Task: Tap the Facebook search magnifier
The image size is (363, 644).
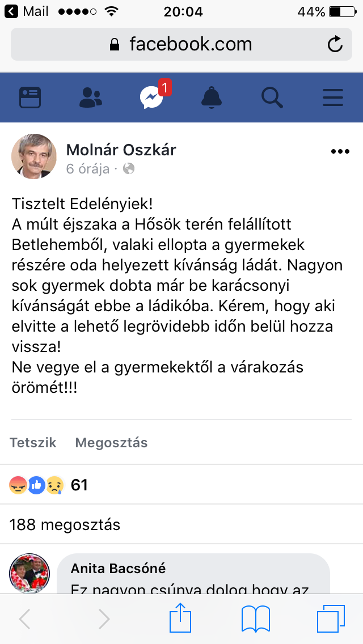Action: 272,98
